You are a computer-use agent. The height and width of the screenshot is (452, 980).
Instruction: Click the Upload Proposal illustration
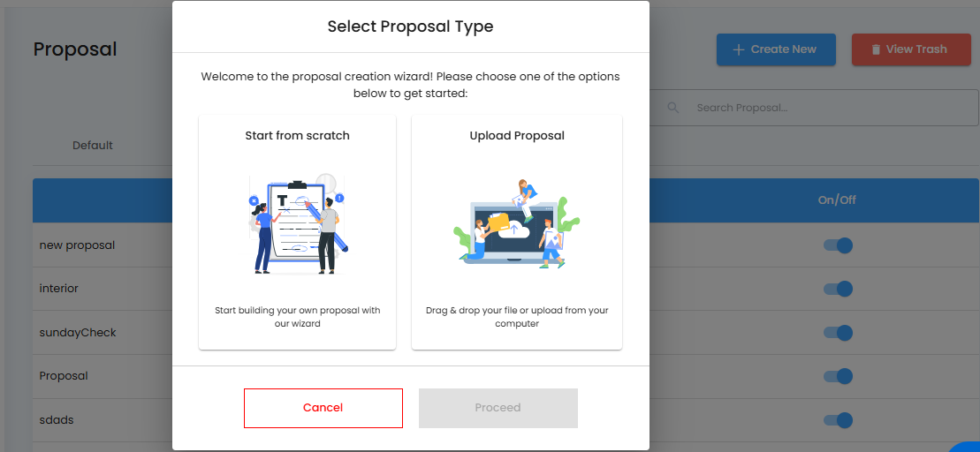pos(517,225)
